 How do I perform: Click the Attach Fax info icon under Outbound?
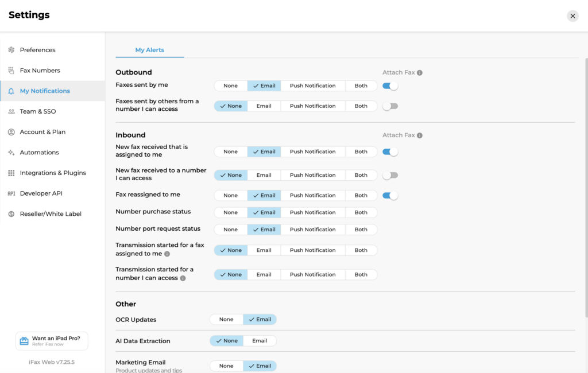[x=419, y=72]
